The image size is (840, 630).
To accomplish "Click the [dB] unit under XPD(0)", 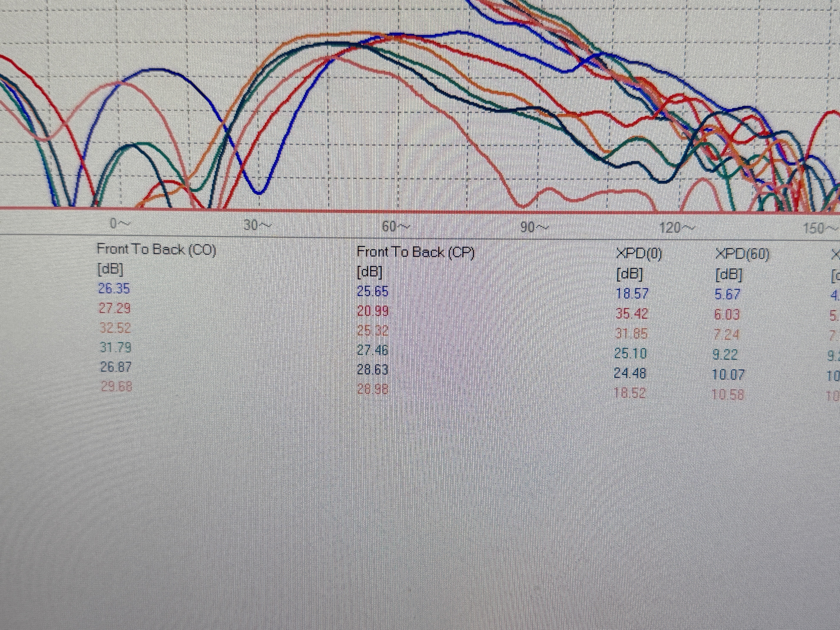I will click(x=630, y=274).
